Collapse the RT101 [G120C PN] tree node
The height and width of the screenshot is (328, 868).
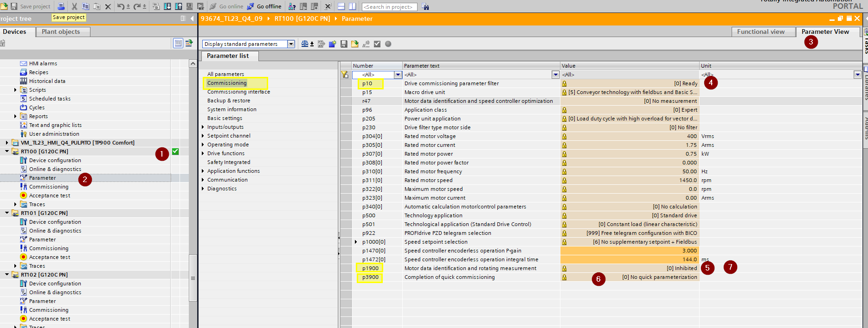(7, 213)
